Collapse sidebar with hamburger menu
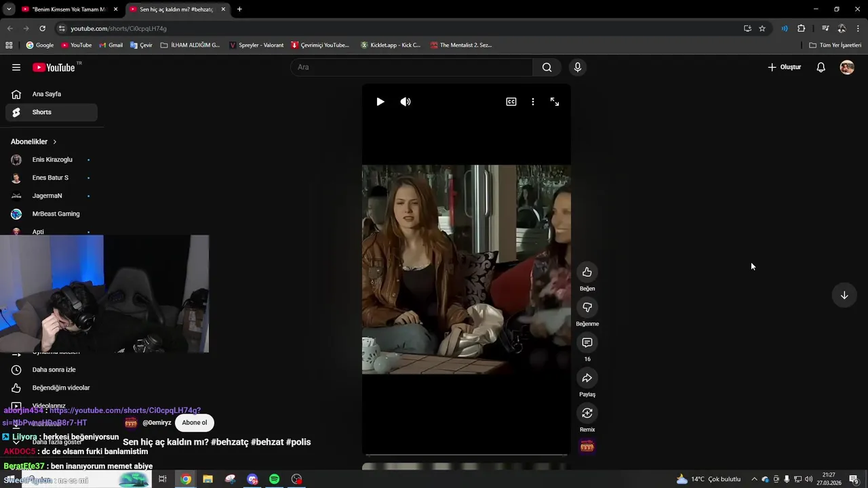The width and height of the screenshot is (868, 488). coord(16,67)
